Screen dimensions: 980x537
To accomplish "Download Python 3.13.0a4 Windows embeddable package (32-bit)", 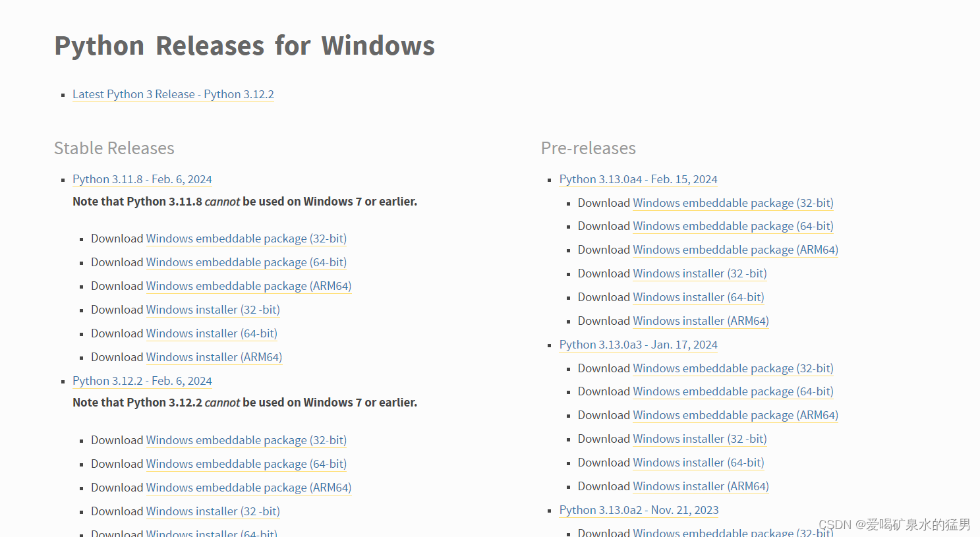I will click(733, 203).
